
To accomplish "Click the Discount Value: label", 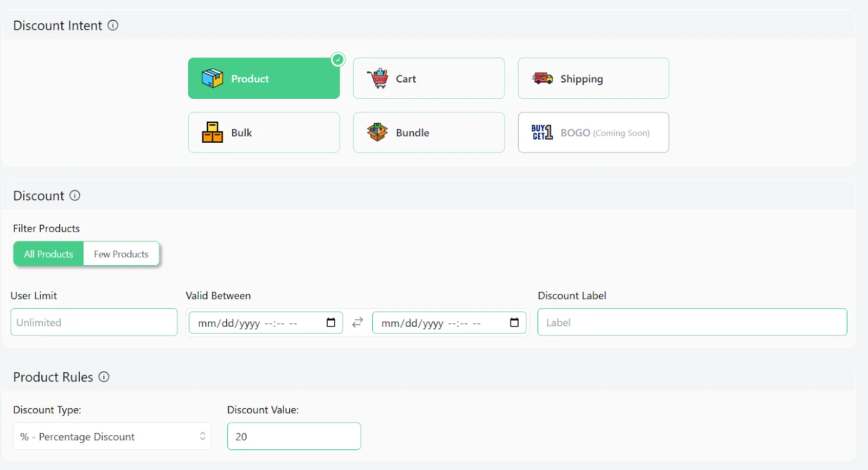I will pos(263,410).
